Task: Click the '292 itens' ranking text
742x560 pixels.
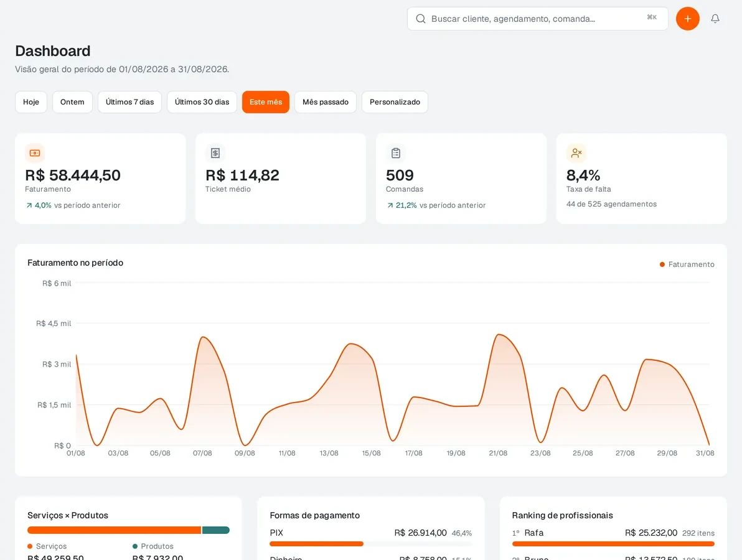Action: pos(698,533)
